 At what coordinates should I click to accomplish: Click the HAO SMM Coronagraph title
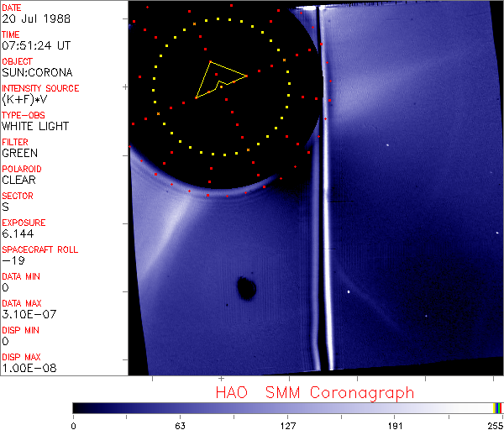315,392
